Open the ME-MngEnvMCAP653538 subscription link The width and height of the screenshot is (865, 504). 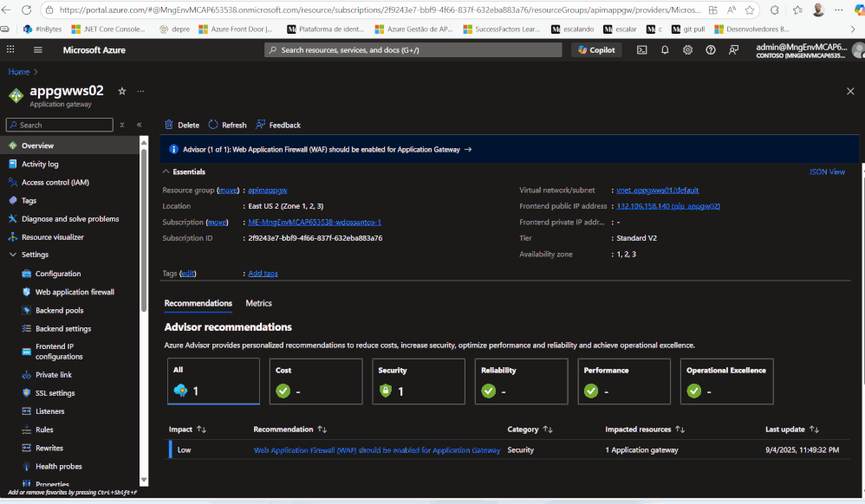(315, 222)
